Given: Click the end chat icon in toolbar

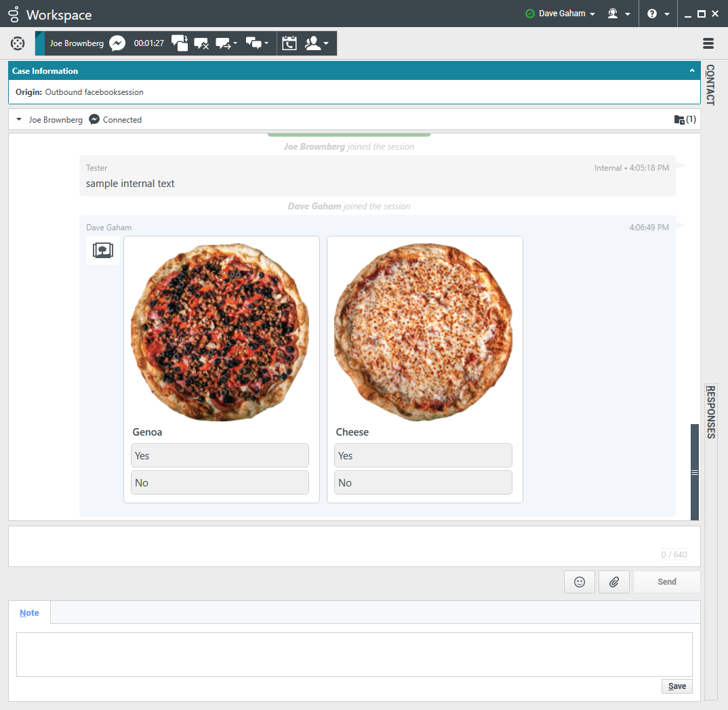Looking at the screenshot, I should click(x=201, y=43).
